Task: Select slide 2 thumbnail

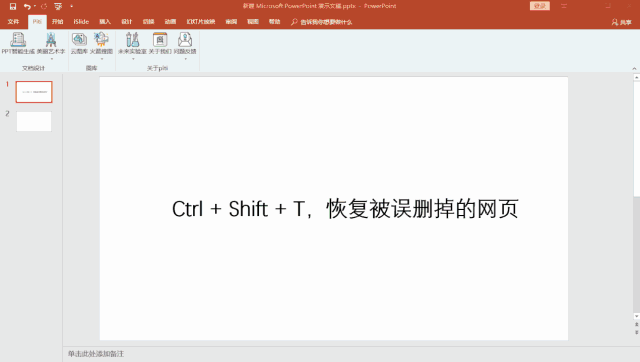Action: tap(34, 122)
